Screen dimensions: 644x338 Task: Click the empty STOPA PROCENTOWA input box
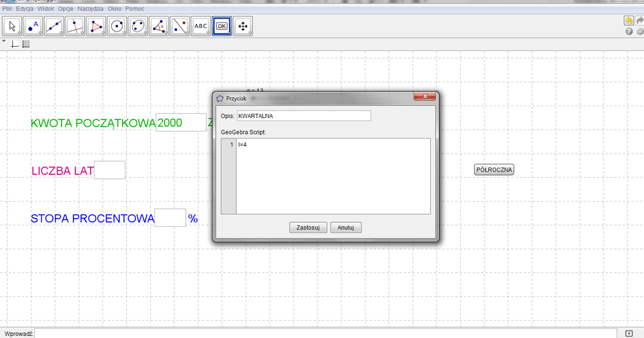click(x=170, y=217)
